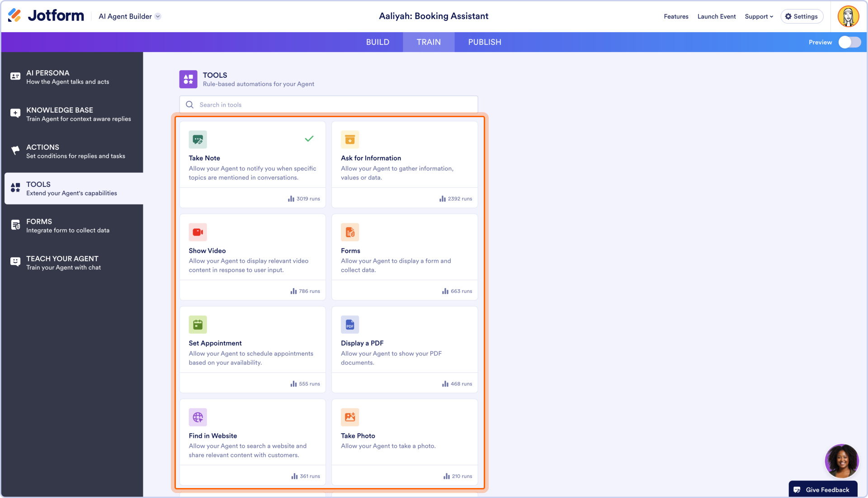This screenshot has height=498, width=868.
Task: Uncheck the Take Note green checkmark
Action: pyautogui.click(x=309, y=139)
